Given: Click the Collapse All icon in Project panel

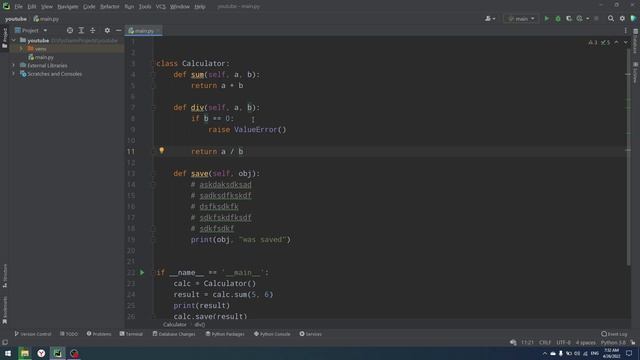Looking at the screenshot, I should pos(93,31).
